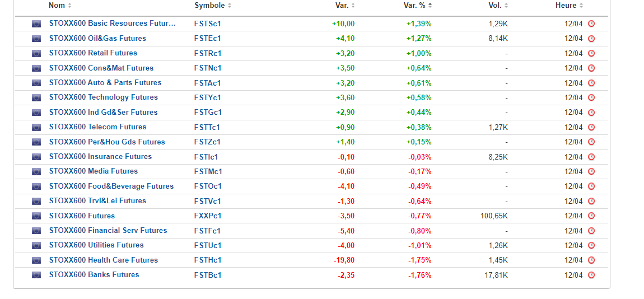The height and width of the screenshot is (299, 644).
Task: Click the flag icon beside STOXX600 Retail Futures
Action: click(36, 53)
